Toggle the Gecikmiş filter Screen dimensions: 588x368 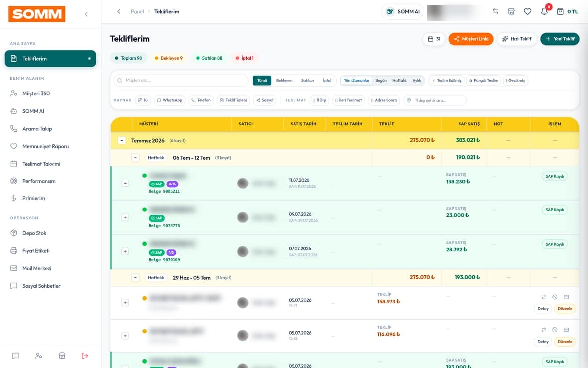[515, 80]
